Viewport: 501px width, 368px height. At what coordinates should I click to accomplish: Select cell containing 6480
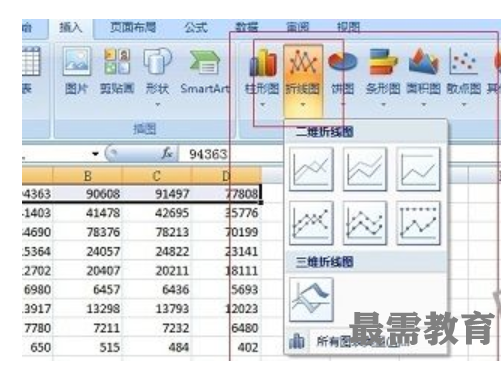tap(226, 328)
